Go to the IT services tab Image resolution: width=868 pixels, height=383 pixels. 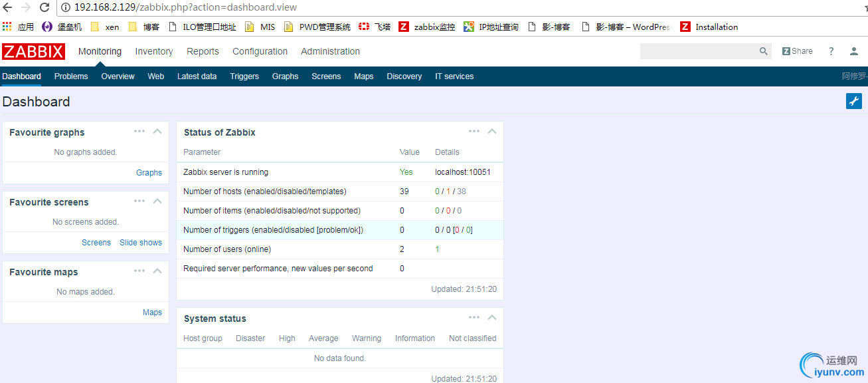454,76
